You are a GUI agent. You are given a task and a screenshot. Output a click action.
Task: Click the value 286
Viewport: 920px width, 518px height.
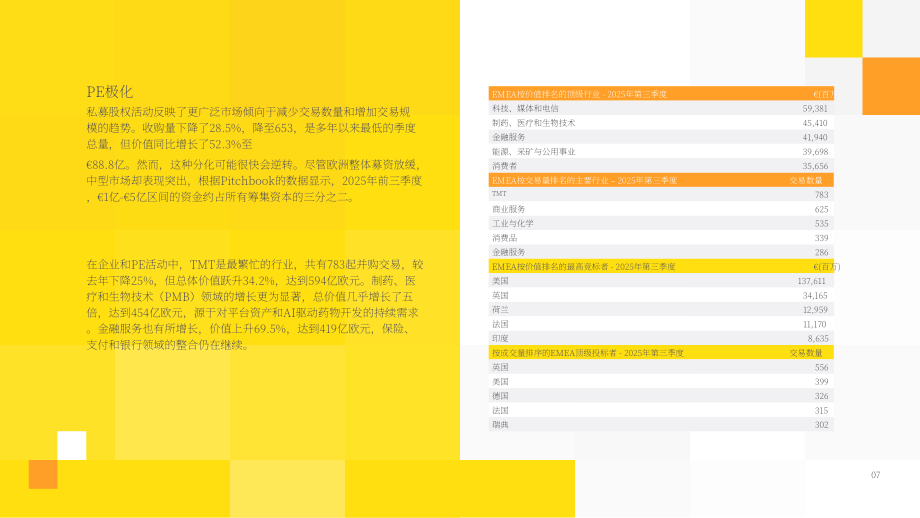821,252
